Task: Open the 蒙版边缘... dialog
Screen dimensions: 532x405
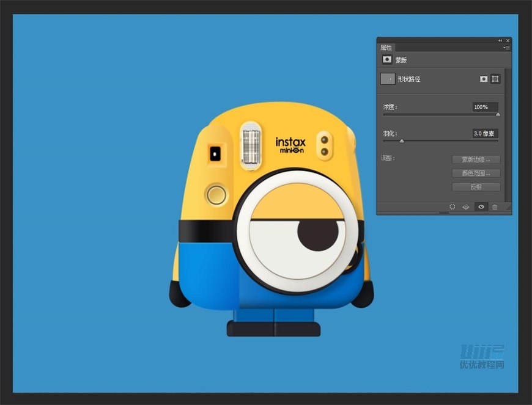Action: tap(476, 159)
